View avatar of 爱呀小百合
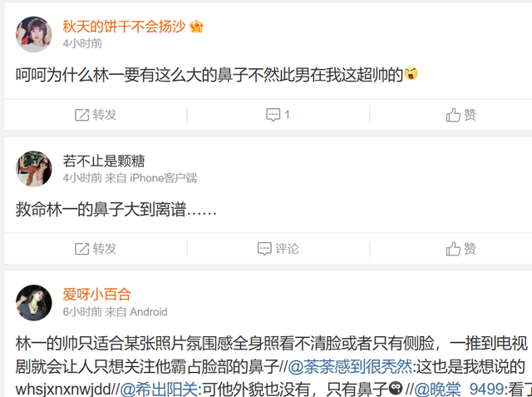Image resolution: width=532 pixels, height=397 pixels. (34, 303)
